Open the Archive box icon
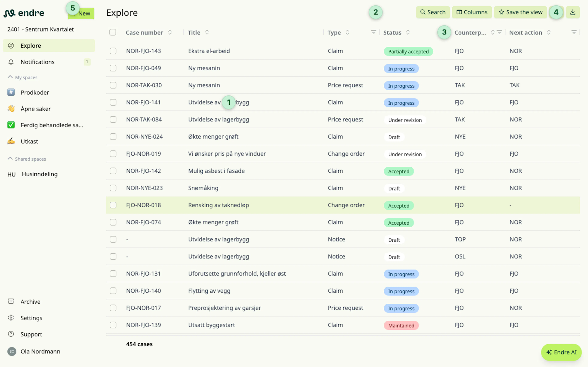This screenshot has width=588, height=367. [x=11, y=301]
